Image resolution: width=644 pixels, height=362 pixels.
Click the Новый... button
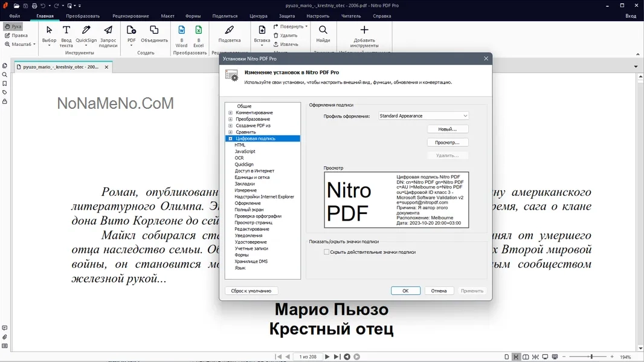(448, 129)
